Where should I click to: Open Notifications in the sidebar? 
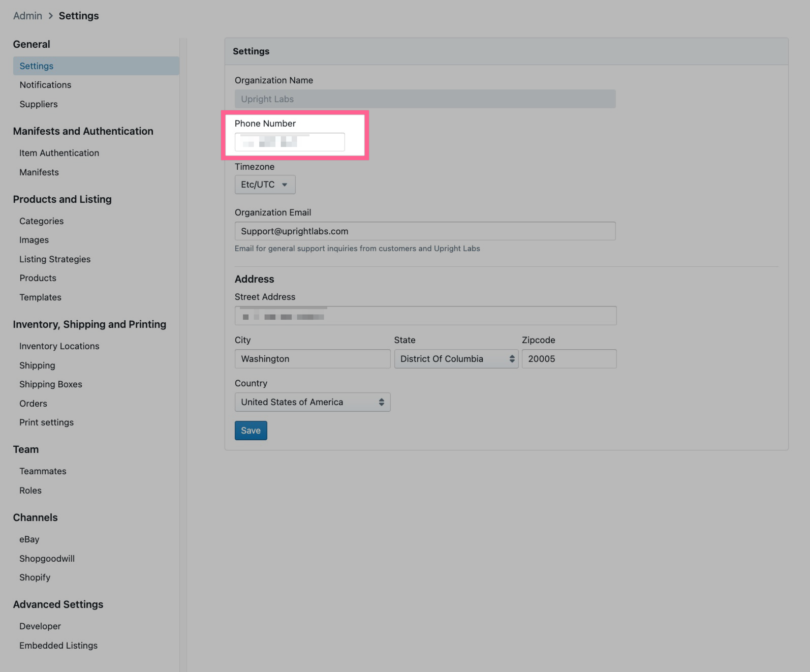[45, 85]
